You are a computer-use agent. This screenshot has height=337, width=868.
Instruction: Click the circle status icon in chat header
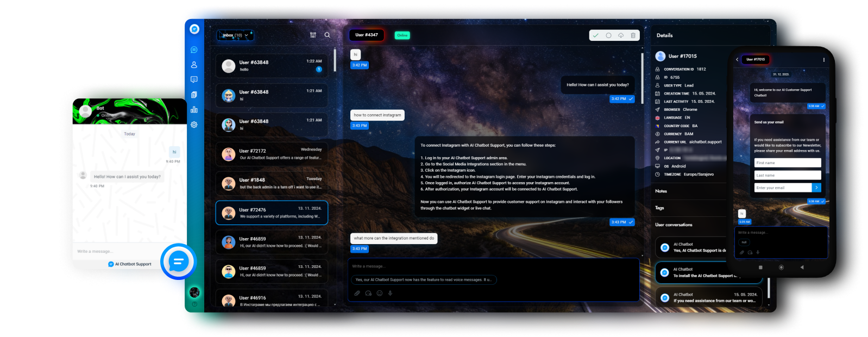608,35
